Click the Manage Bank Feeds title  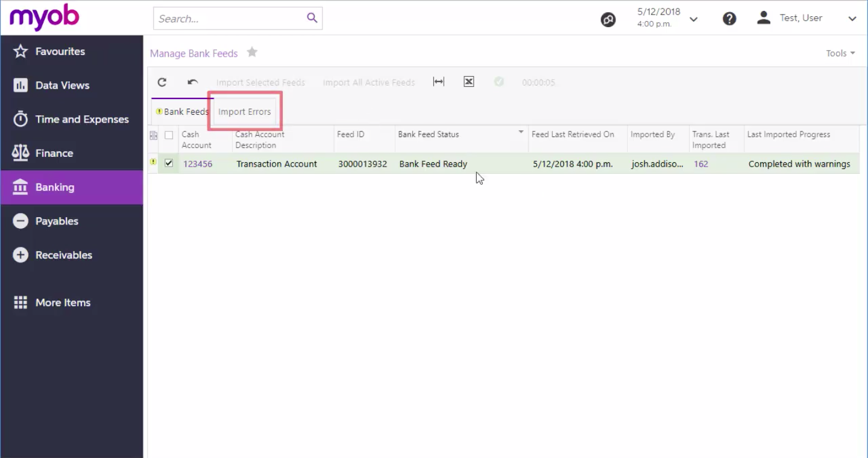[194, 54]
